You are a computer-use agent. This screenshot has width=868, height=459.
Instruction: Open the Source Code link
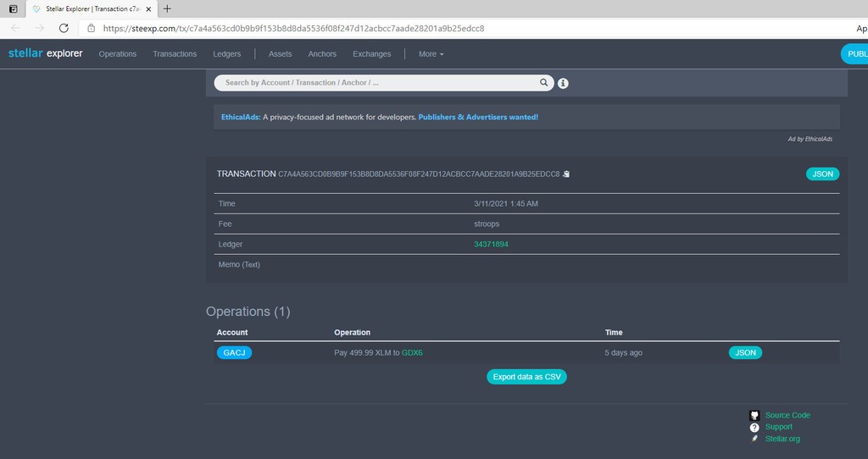tap(787, 415)
